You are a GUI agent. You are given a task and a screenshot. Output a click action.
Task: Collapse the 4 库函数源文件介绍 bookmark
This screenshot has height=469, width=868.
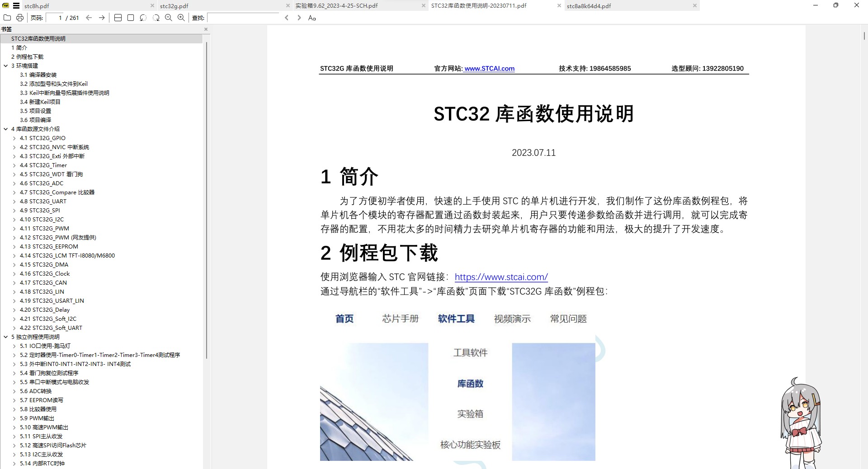6,129
